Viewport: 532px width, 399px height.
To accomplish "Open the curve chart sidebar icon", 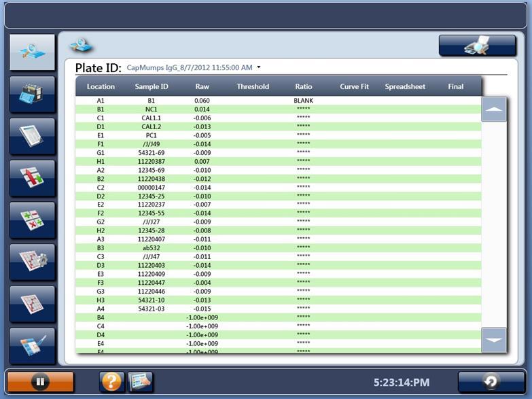I will point(32,304).
